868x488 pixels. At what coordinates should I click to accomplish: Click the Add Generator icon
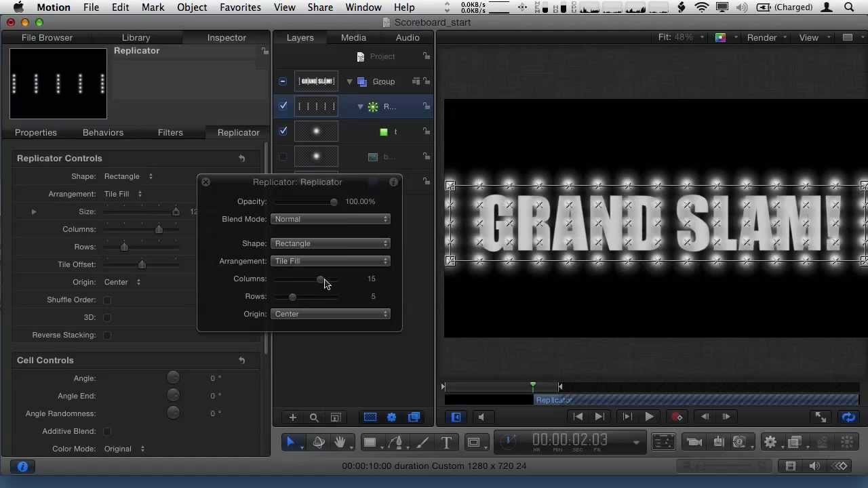coord(741,443)
